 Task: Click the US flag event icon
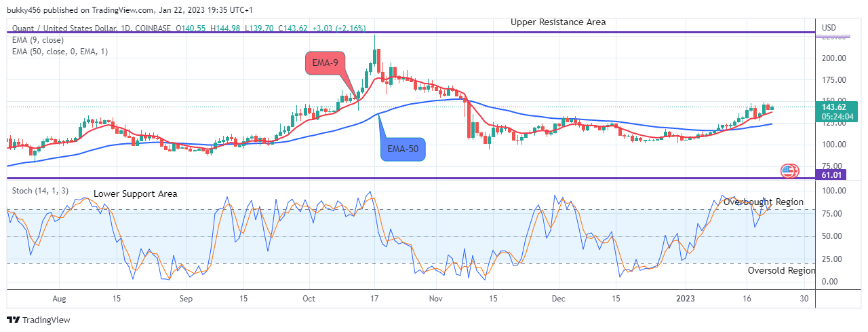789,171
